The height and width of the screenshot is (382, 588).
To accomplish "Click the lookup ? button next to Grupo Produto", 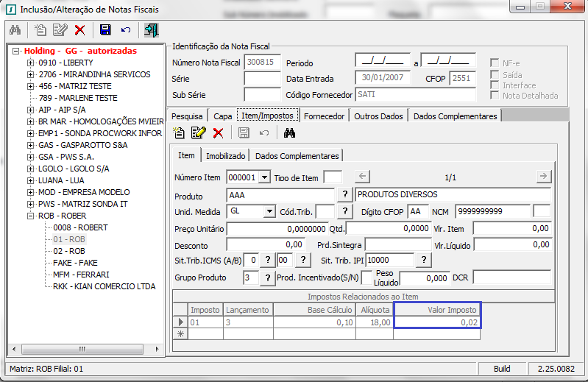I will pyautogui.click(x=266, y=277).
